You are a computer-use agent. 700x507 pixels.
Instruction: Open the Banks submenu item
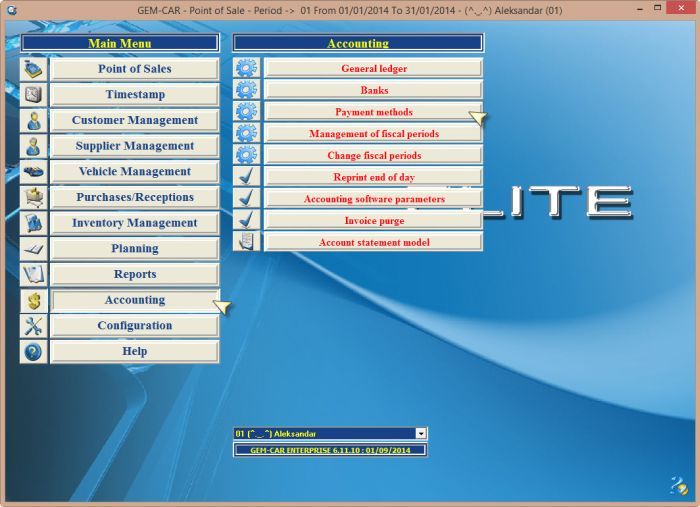(374, 90)
